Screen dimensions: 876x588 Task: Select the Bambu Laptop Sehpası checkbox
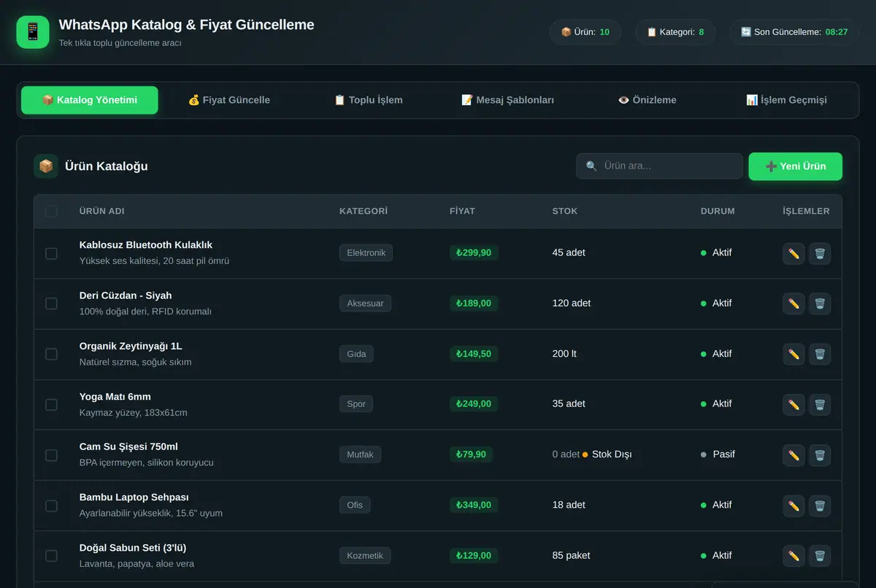pyautogui.click(x=51, y=506)
